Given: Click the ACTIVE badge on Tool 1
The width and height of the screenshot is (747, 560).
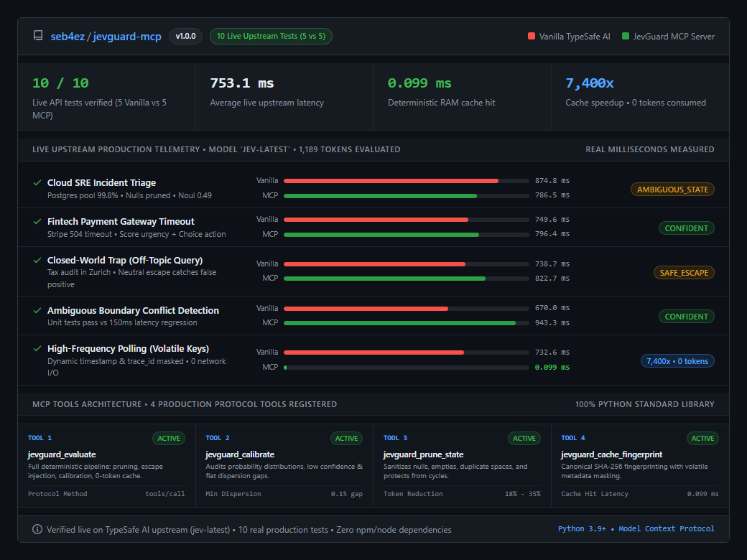Looking at the screenshot, I should click(169, 438).
